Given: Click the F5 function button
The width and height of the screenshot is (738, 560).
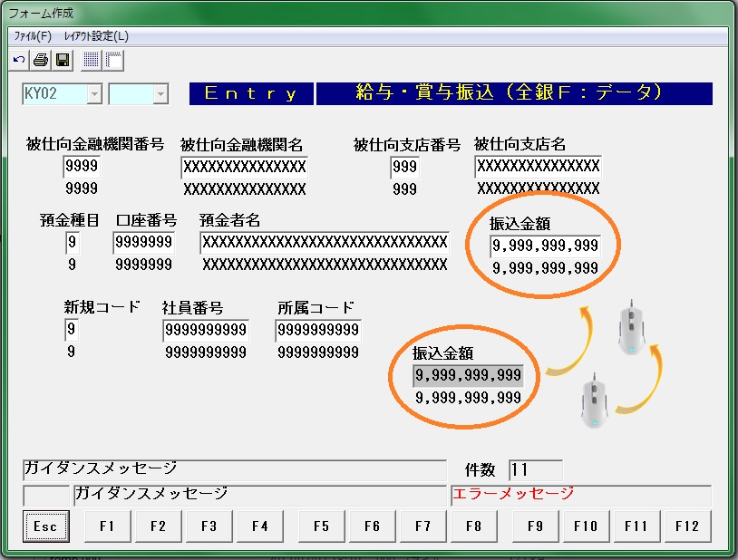Looking at the screenshot, I should (322, 526).
